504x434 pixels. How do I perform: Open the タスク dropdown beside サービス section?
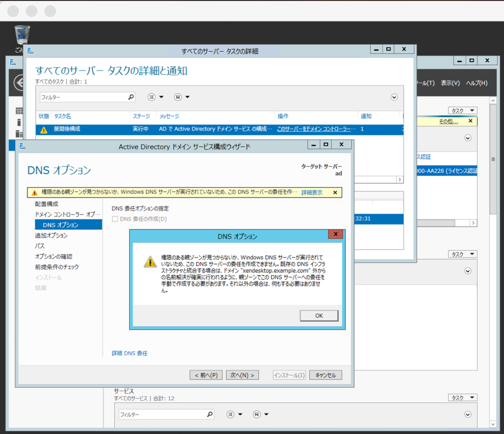click(463, 398)
